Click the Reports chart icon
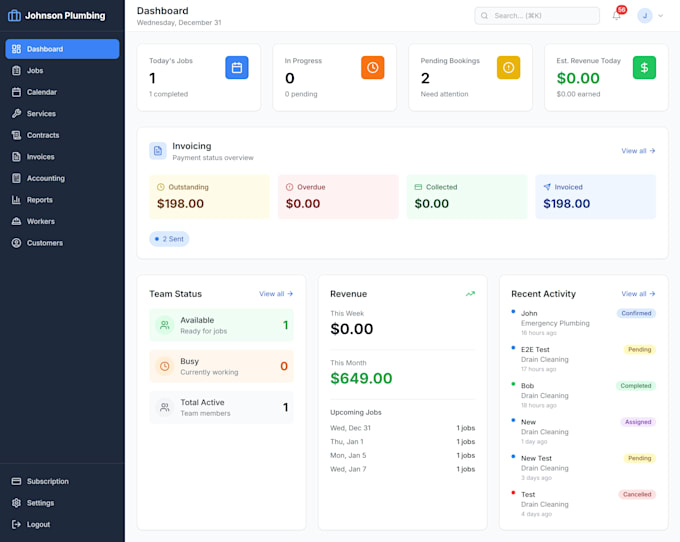The image size is (680, 542). (16, 200)
